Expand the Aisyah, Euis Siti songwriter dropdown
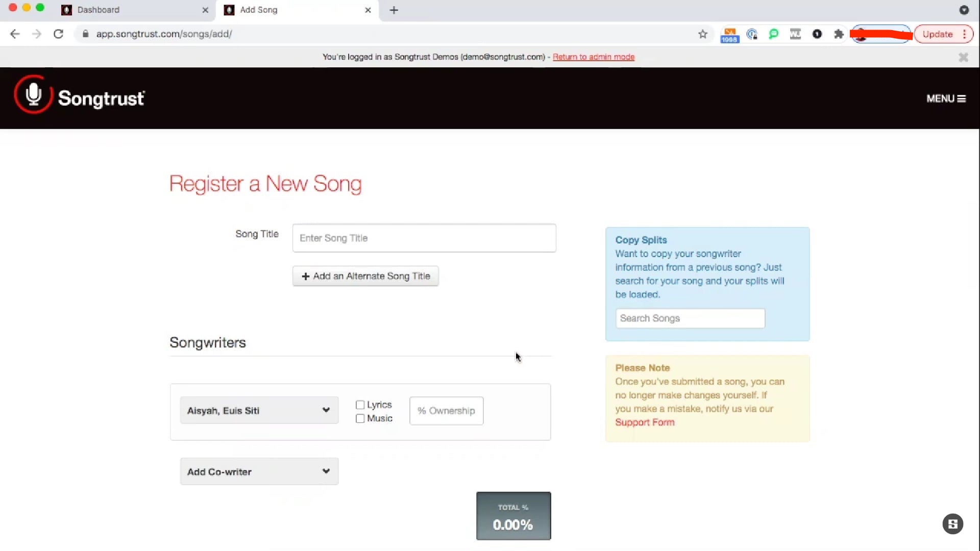This screenshot has width=980, height=551. 259,410
